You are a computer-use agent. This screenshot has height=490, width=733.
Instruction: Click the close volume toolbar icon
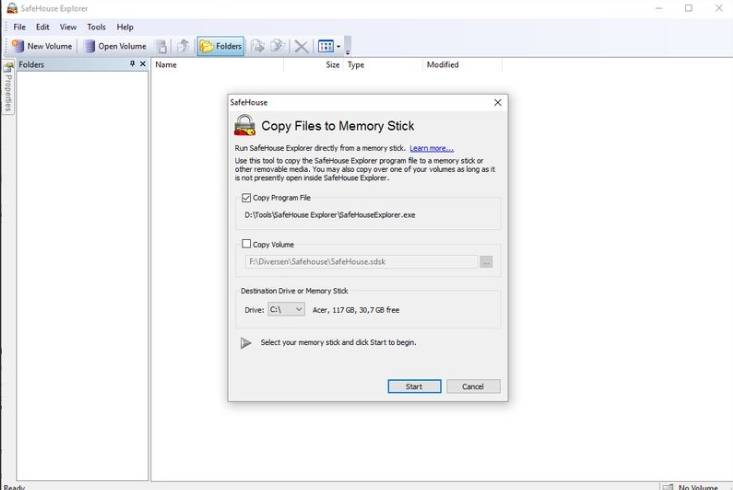(x=162, y=46)
